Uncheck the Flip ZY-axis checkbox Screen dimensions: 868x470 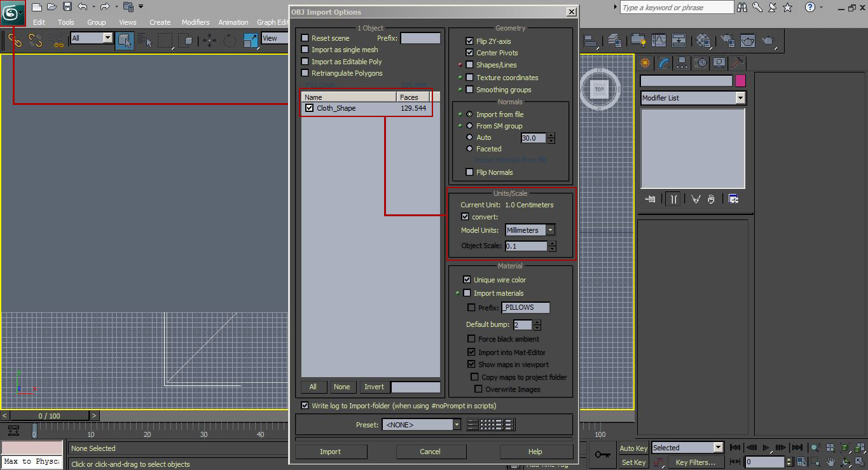pyautogui.click(x=469, y=41)
